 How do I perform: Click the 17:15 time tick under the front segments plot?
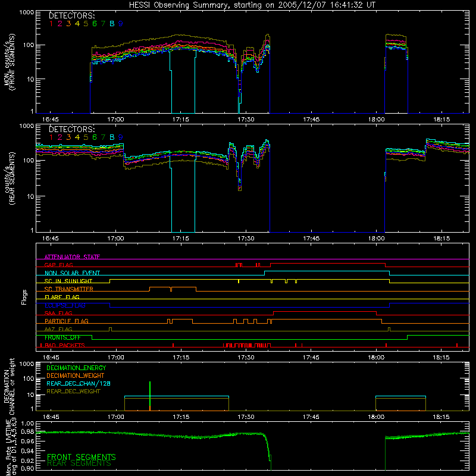pyautogui.click(x=181, y=120)
